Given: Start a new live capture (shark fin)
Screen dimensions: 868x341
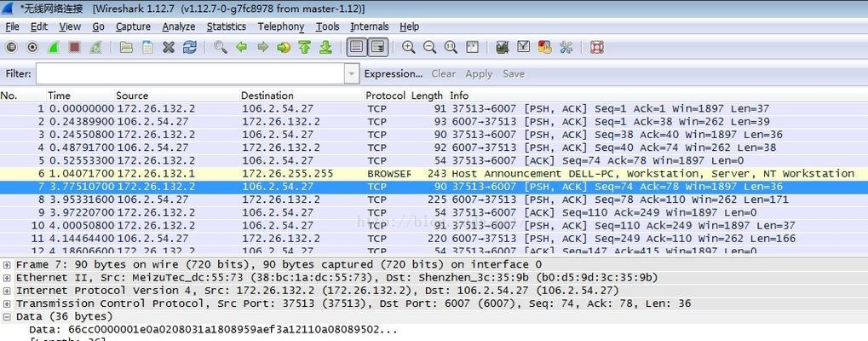Looking at the screenshot, I should pos(53,48).
